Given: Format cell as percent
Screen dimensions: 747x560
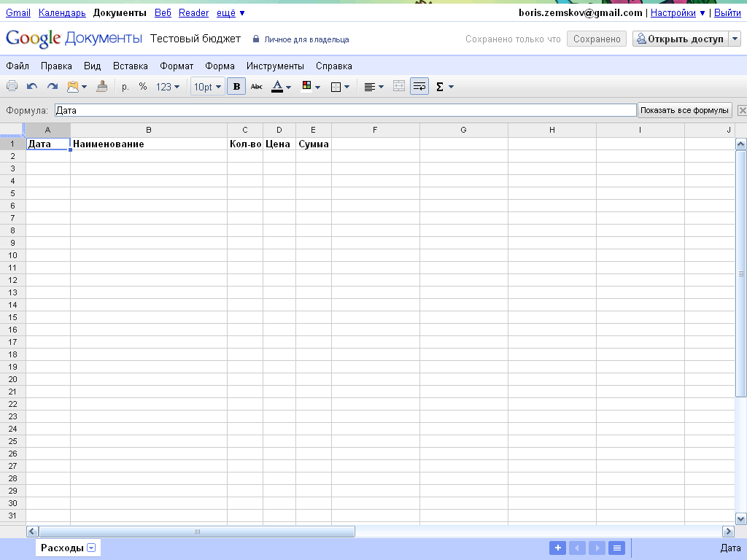Looking at the screenshot, I should pyautogui.click(x=143, y=87).
